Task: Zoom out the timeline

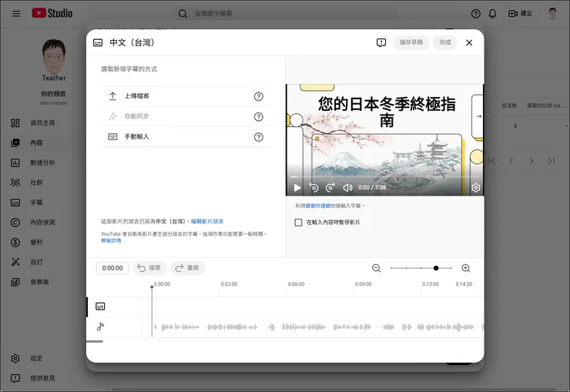Action: pyautogui.click(x=376, y=268)
